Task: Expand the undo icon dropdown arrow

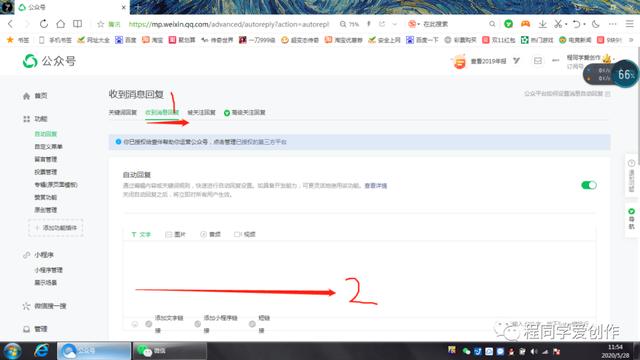Action: tap(584, 24)
